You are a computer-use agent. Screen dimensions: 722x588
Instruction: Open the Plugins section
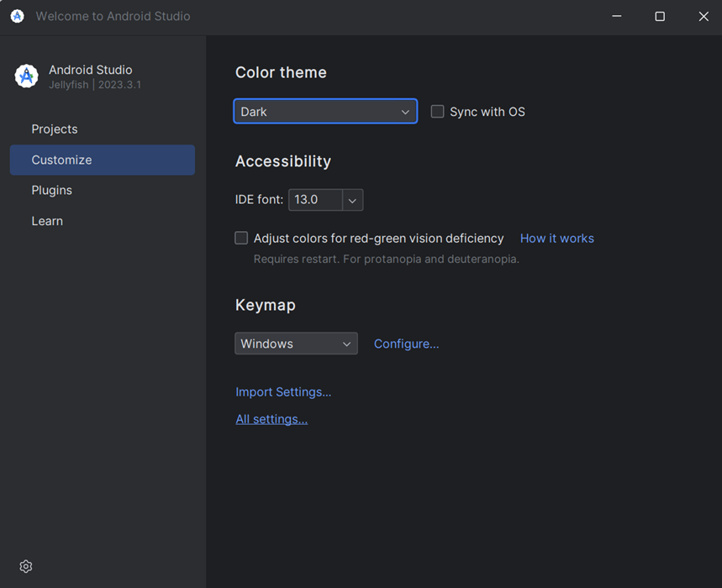(x=51, y=190)
